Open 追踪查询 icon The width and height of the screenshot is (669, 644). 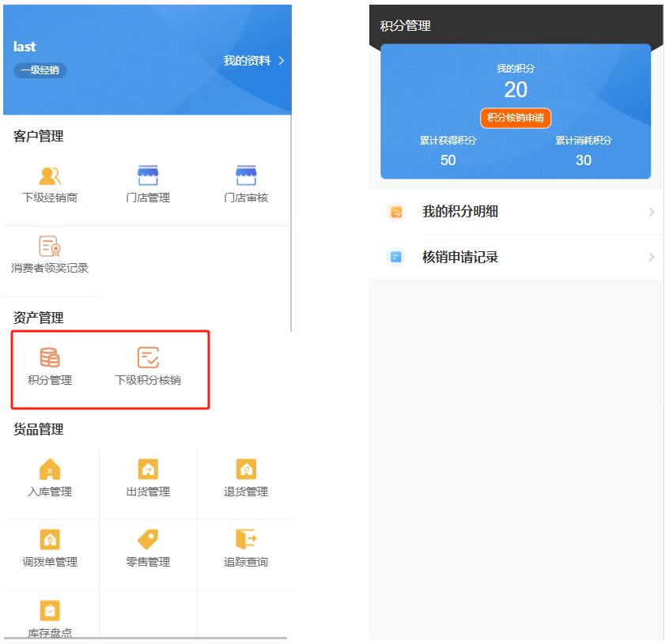[x=246, y=540]
